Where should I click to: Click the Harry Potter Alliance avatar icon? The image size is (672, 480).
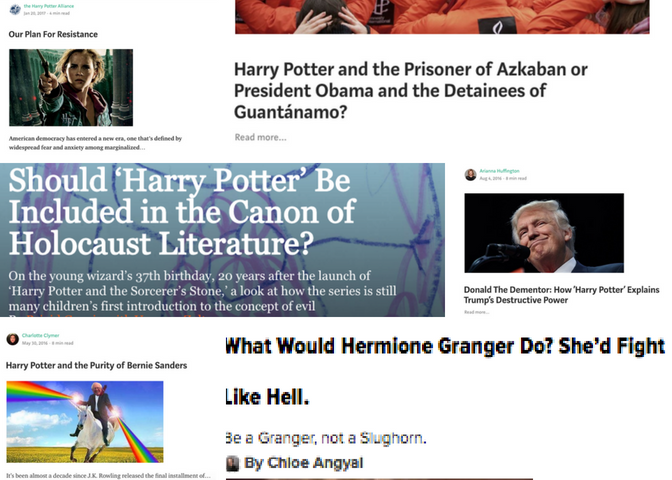(15, 9)
